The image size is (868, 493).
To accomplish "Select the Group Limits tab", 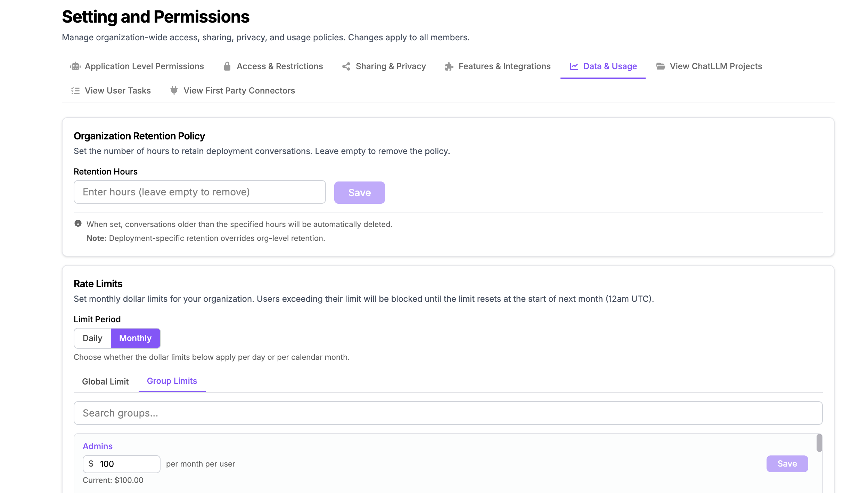I will [x=172, y=381].
